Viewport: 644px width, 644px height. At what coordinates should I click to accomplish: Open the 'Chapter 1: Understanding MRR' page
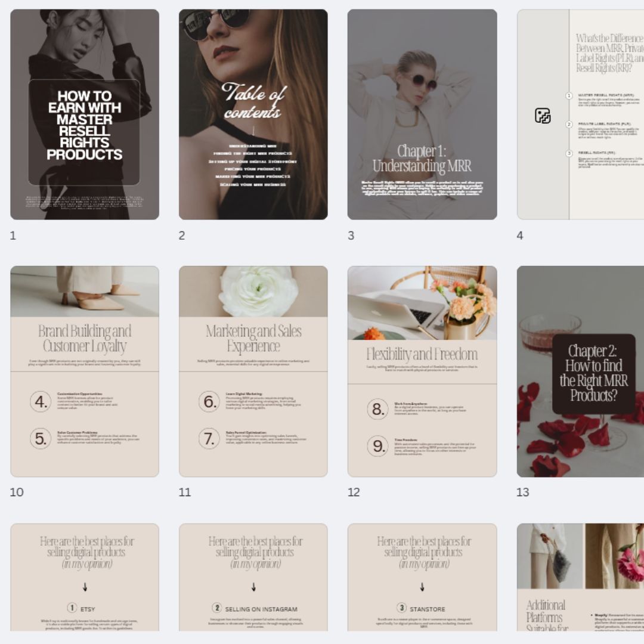(422, 114)
